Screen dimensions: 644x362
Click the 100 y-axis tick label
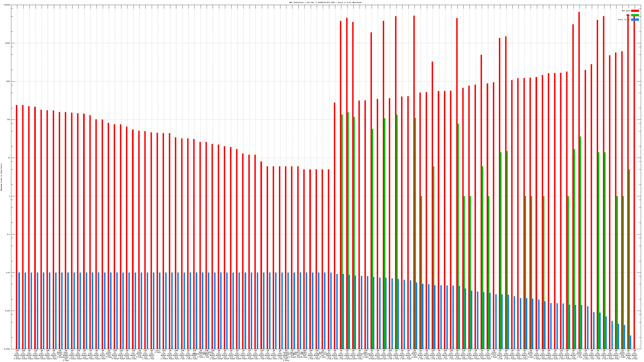[x=9, y=120]
